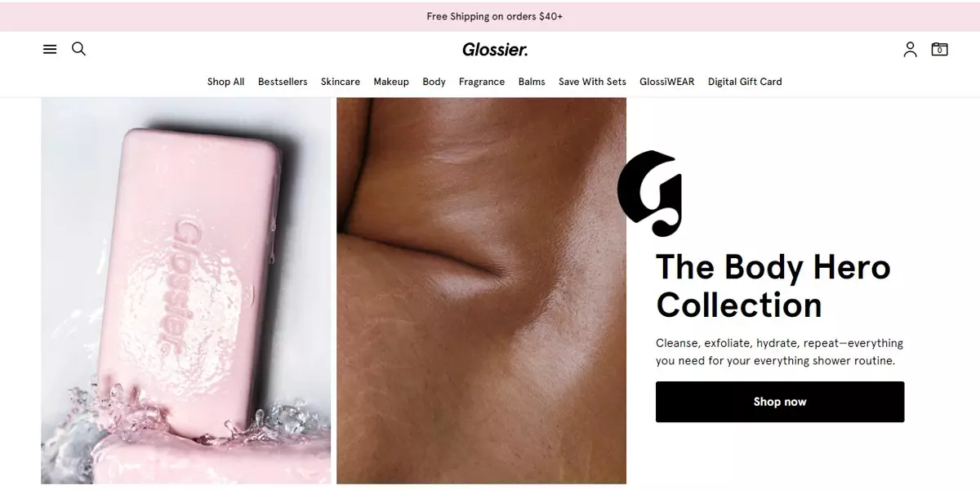Image resolution: width=980 pixels, height=490 pixels.
Task: Open the Makeup category
Action: [x=391, y=82]
